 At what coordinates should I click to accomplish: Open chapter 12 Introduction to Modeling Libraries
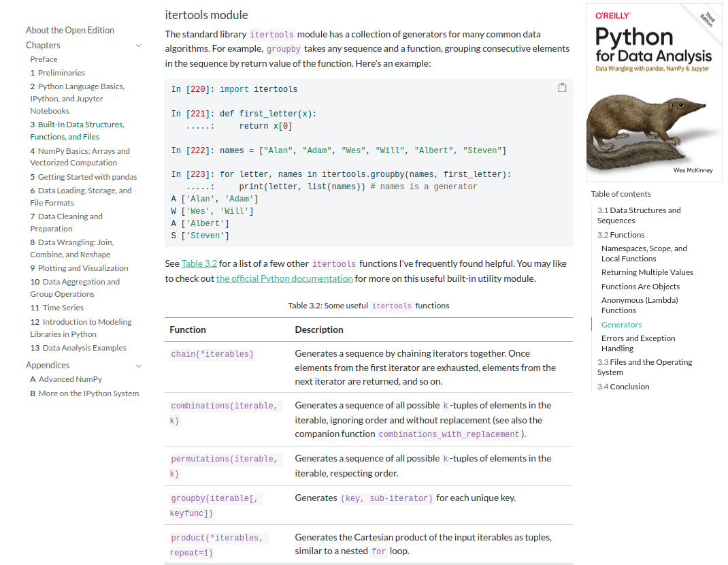(x=81, y=327)
